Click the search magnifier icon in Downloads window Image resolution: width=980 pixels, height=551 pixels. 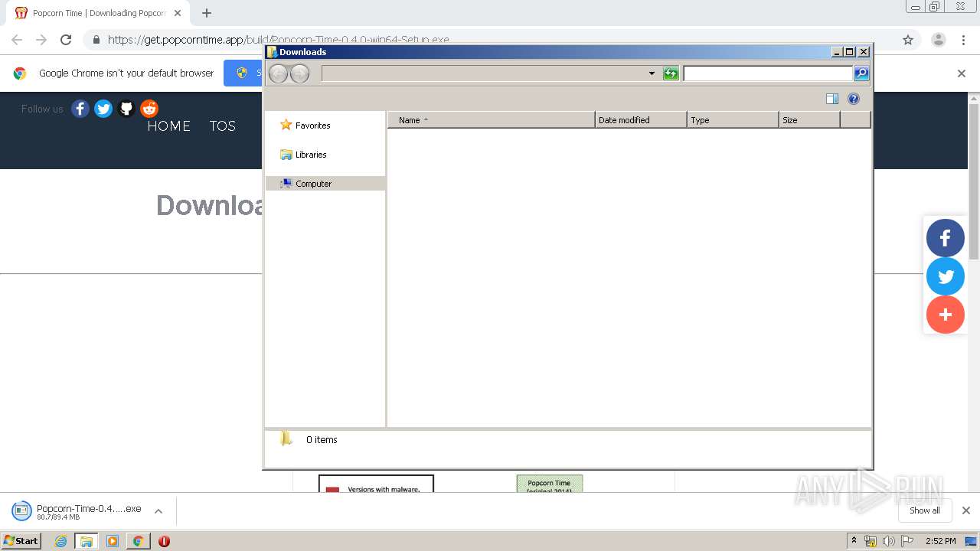(x=861, y=73)
